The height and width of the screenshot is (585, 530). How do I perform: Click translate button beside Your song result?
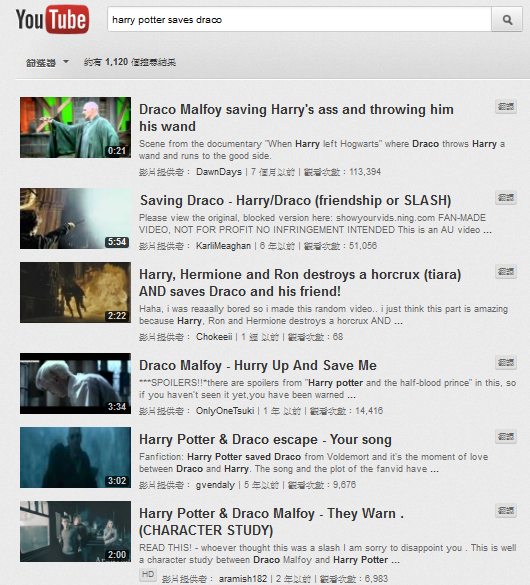[x=506, y=437]
